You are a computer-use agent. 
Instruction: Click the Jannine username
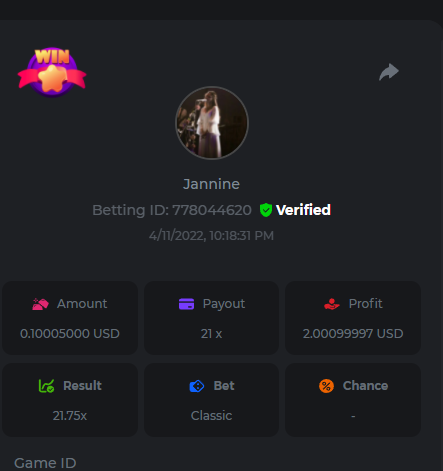(211, 184)
